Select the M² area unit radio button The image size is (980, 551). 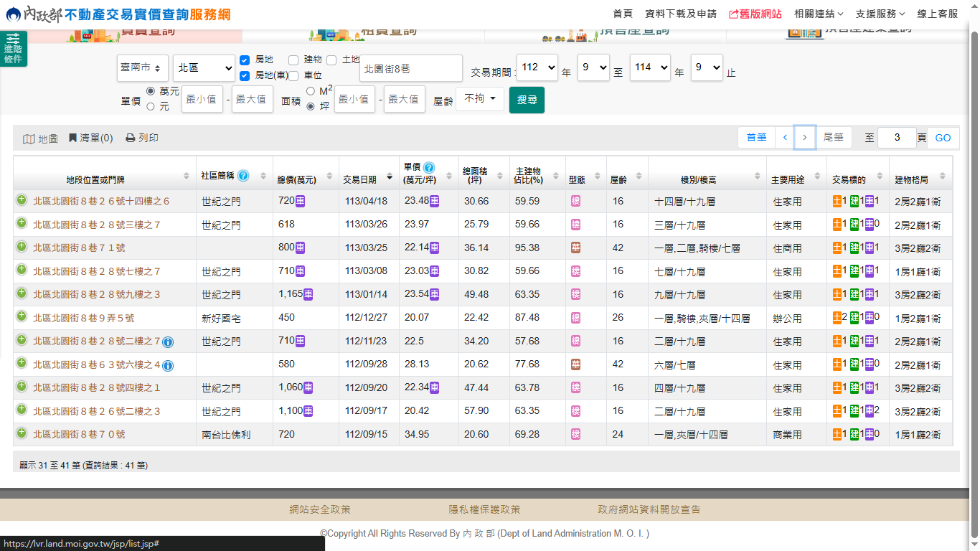pyautogui.click(x=311, y=91)
